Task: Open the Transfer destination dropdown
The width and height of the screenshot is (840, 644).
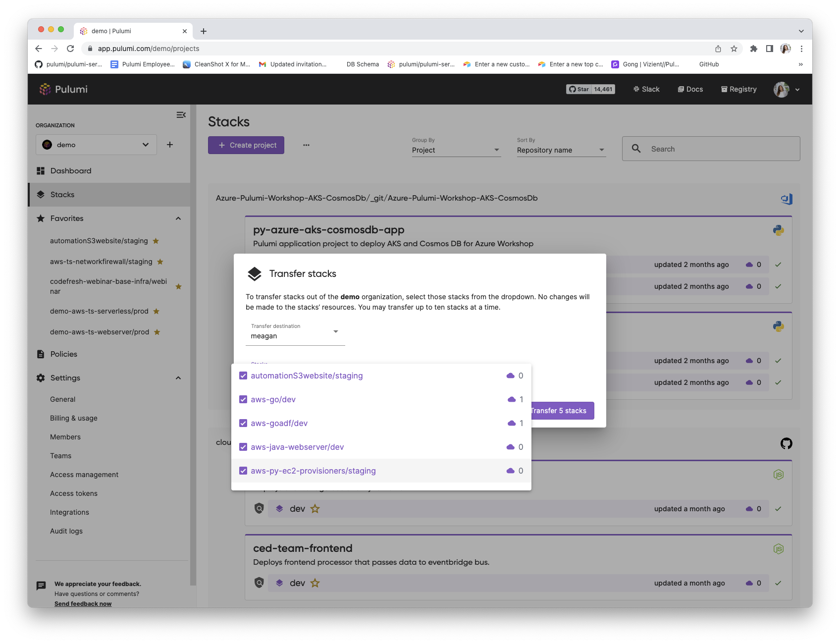Action: pos(295,332)
